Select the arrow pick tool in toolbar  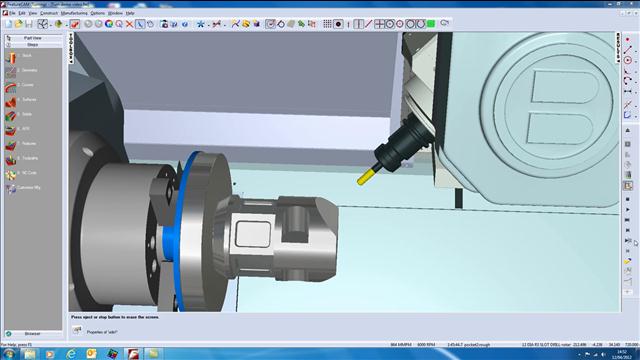(140, 24)
